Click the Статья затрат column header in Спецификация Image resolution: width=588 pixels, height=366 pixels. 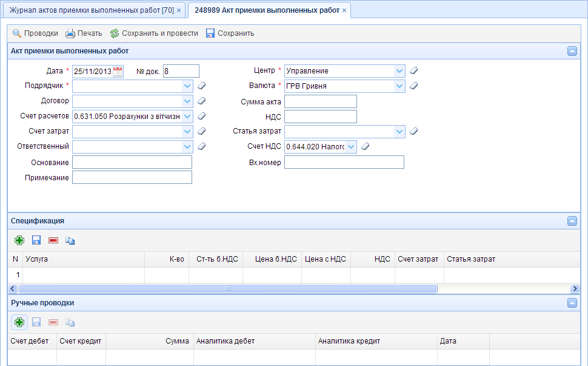pyautogui.click(x=512, y=259)
